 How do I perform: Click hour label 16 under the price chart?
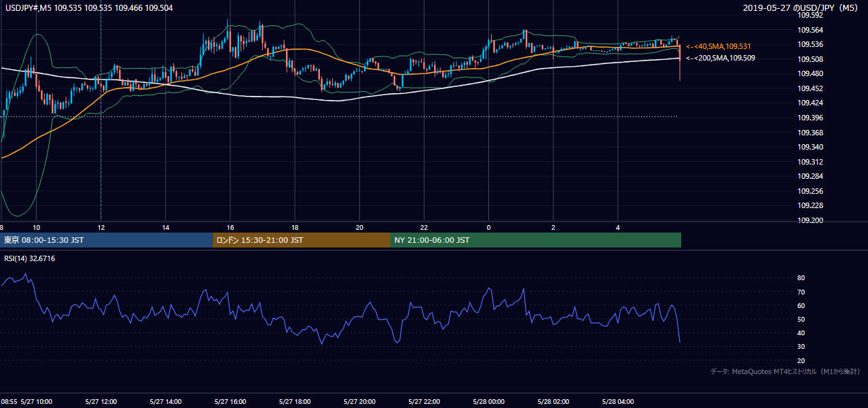point(230,227)
